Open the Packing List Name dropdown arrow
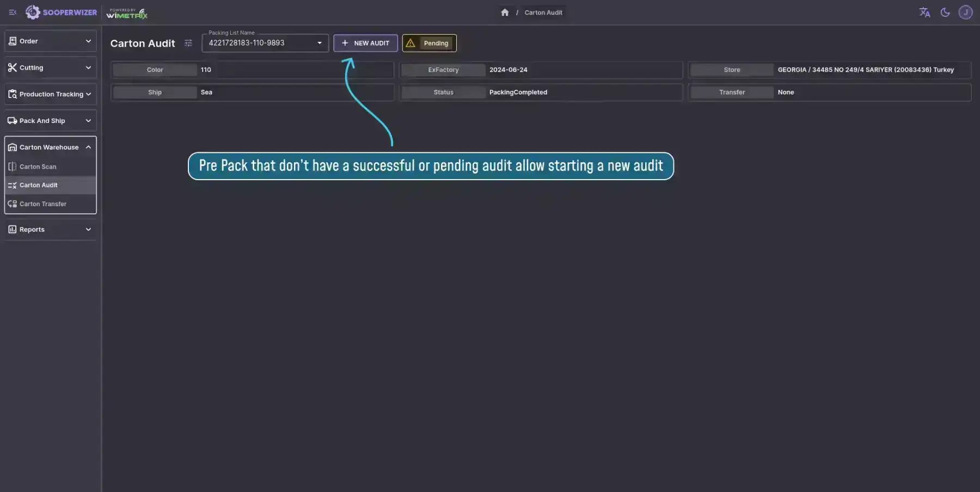The height and width of the screenshot is (492, 980). pos(320,43)
